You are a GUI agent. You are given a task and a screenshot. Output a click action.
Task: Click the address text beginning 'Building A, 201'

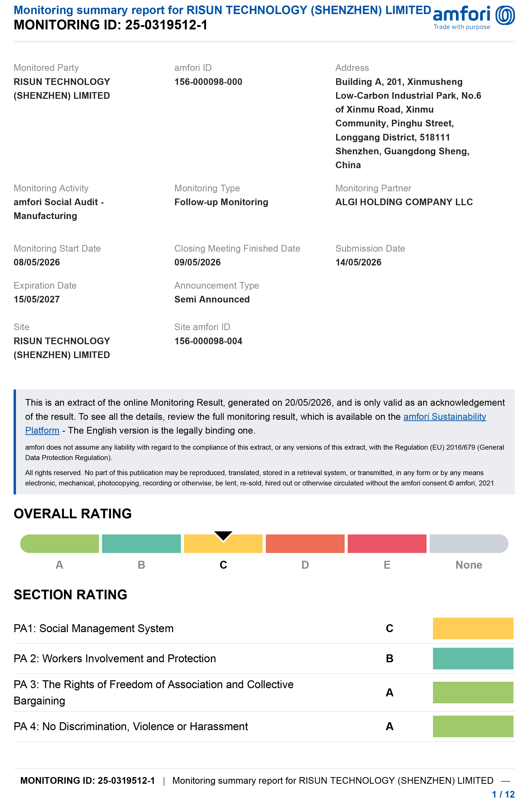tap(408, 123)
